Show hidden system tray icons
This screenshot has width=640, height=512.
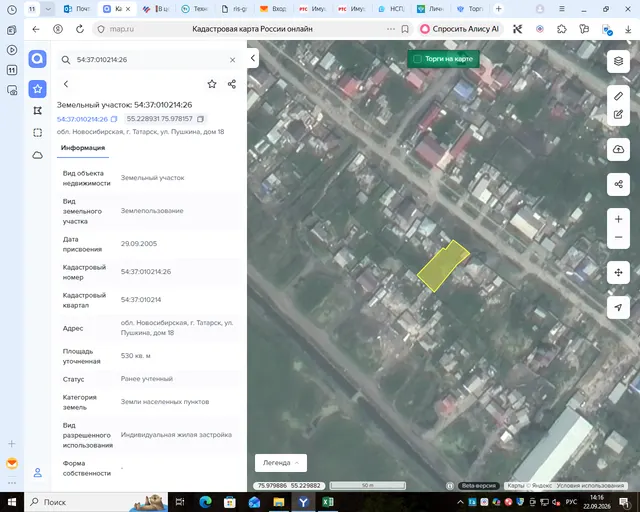point(460,502)
